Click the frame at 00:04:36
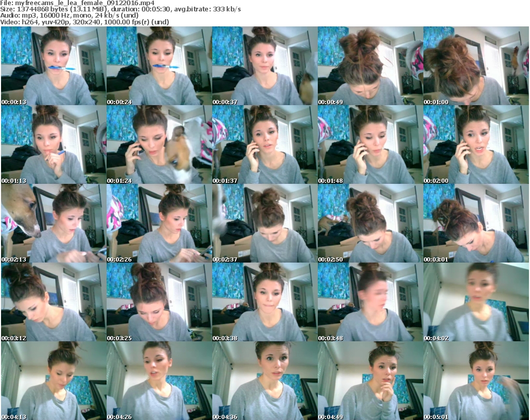 pyautogui.click(x=264, y=381)
